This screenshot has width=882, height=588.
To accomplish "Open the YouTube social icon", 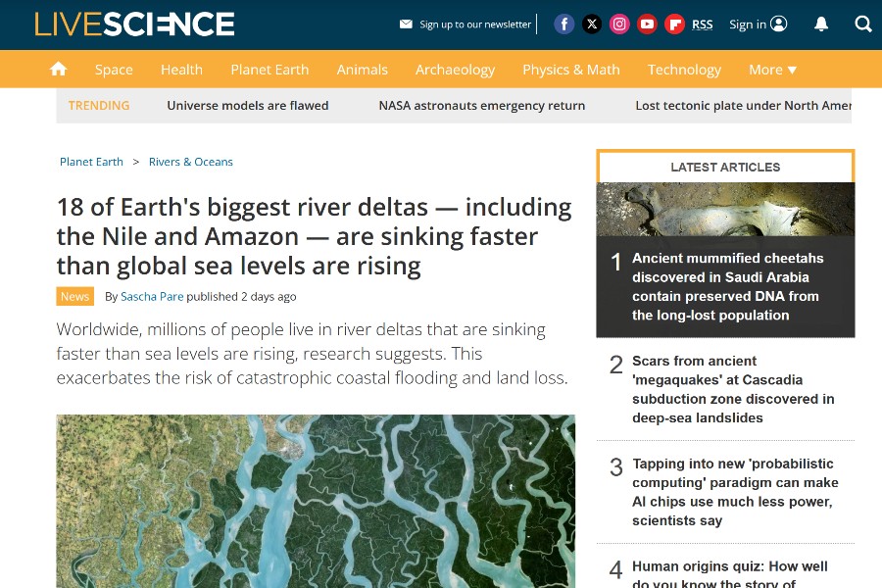I will click(647, 24).
